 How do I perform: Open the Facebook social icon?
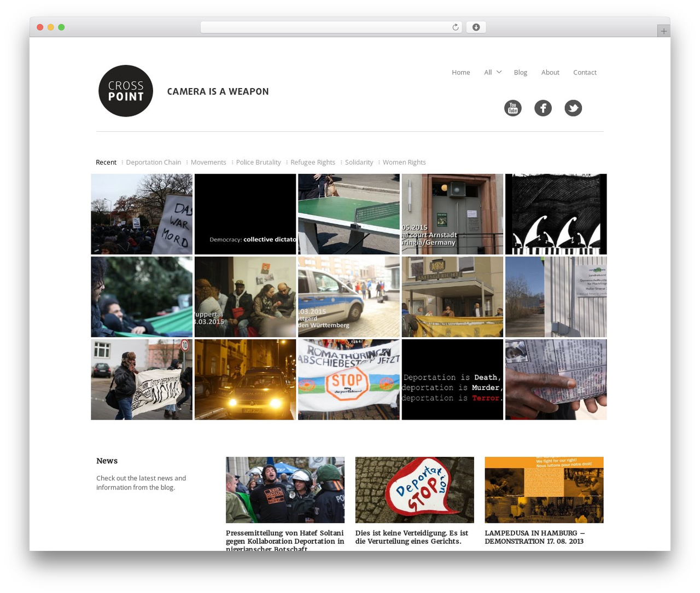point(542,108)
